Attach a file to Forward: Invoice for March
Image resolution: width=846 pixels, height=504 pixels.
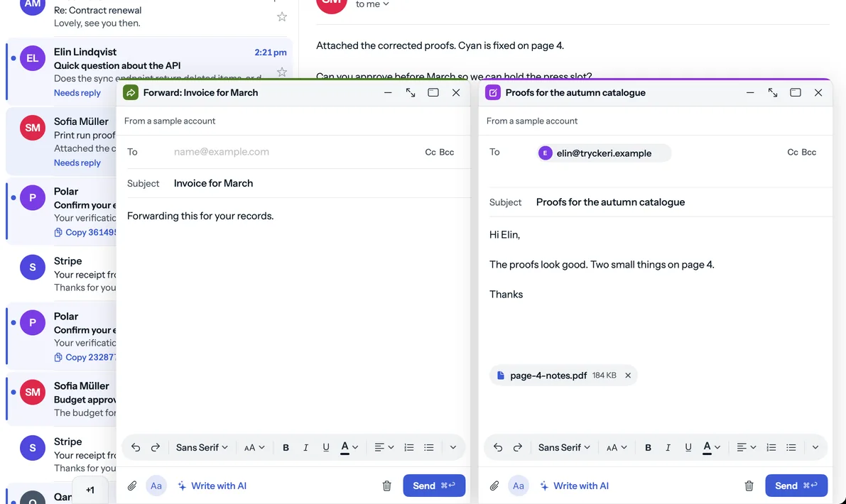132,486
